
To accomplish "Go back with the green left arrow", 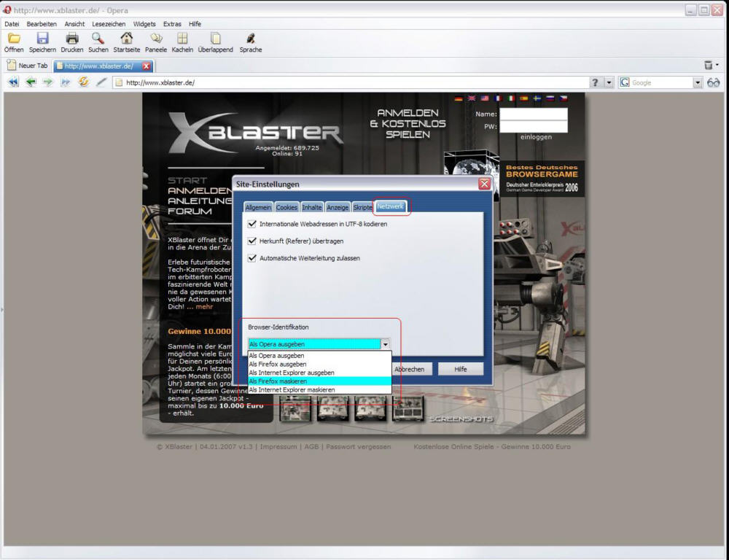I will pos(31,82).
